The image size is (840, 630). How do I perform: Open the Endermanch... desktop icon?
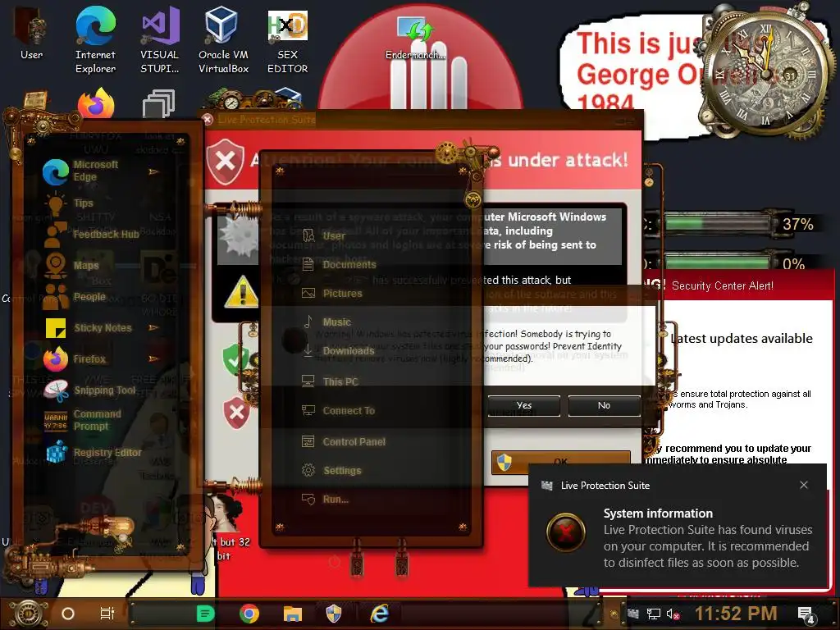pos(416,38)
